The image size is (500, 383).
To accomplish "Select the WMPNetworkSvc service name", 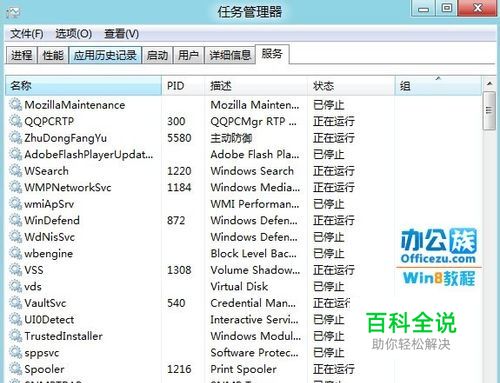I will click(x=68, y=187).
